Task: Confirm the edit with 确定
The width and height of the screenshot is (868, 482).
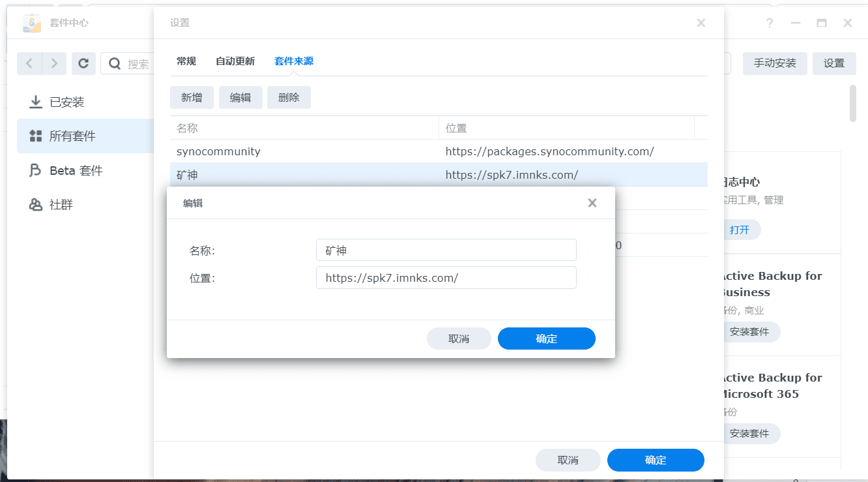Action: click(x=546, y=339)
